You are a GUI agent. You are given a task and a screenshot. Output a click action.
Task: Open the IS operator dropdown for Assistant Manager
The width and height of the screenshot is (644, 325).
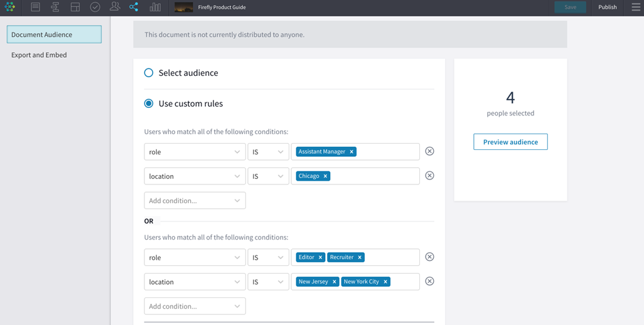point(268,152)
